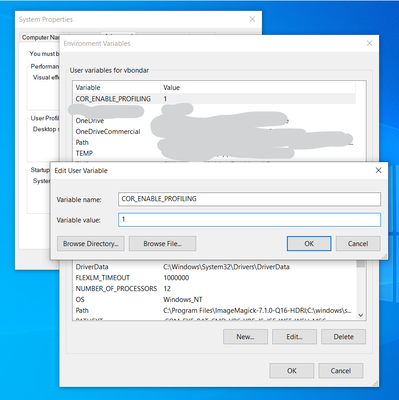Click C:\Windows\System32\Drivers\DriverData value
This screenshot has height=400, width=399.
pyautogui.click(x=226, y=267)
